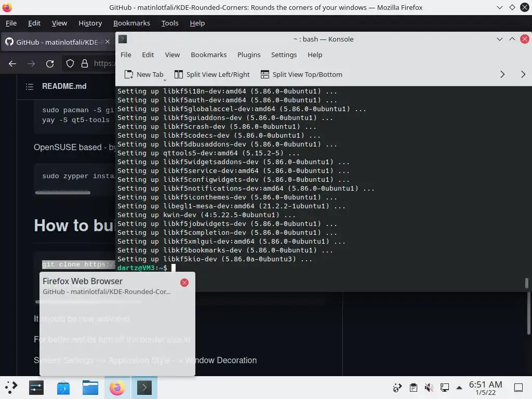Click Split View Top/Bottom in Konsole
The image size is (532, 399).
click(302, 74)
